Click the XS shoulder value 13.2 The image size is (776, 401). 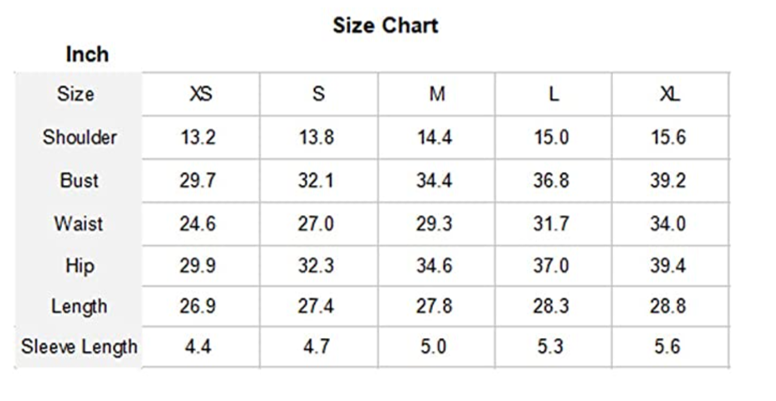(x=198, y=138)
